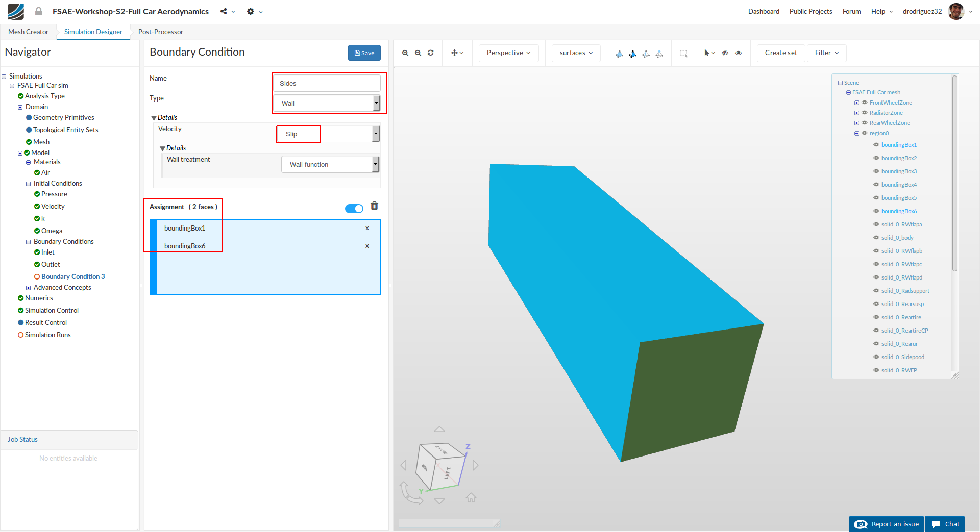Hide solid_0_Sidepood using its eye icon
The width and height of the screenshot is (980, 532).
(x=876, y=357)
